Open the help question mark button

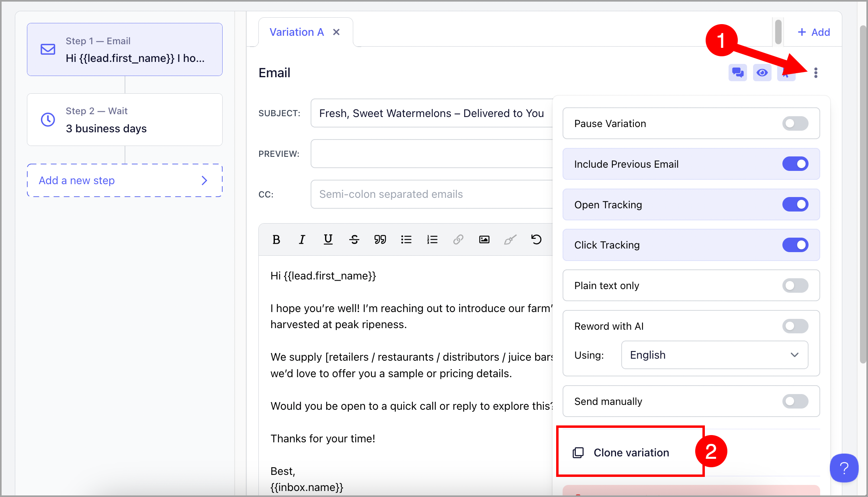(x=844, y=468)
